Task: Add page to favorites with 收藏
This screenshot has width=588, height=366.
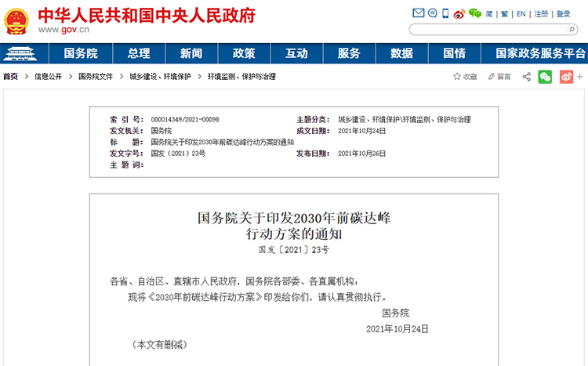Action: (x=465, y=77)
